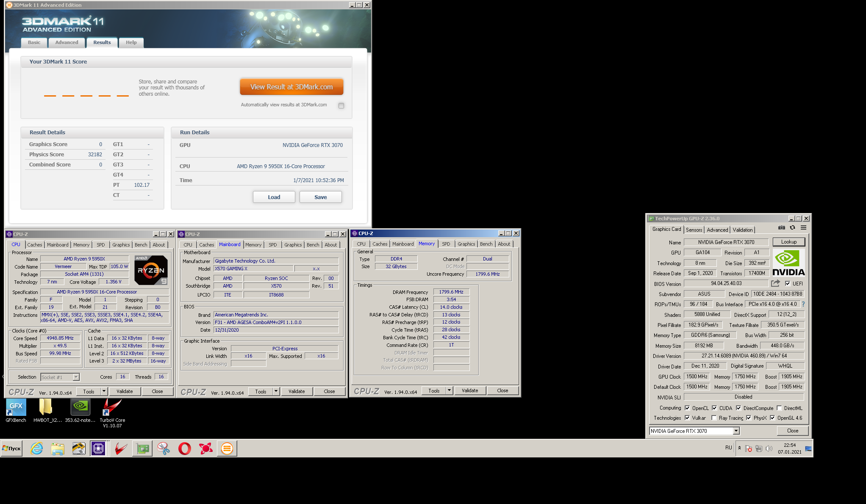
Task: Click the Physics Score value 32182
Action: (x=95, y=155)
